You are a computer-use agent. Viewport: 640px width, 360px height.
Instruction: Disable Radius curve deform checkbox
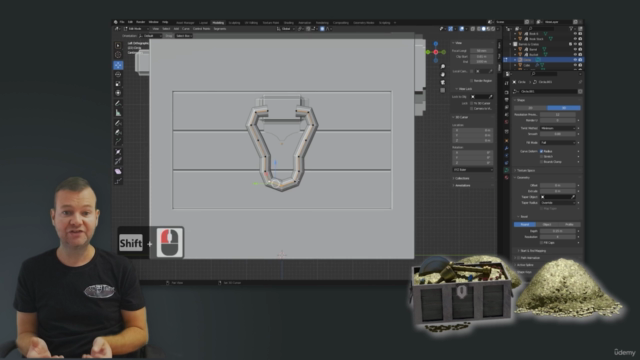pyautogui.click(x=542, y=151)
